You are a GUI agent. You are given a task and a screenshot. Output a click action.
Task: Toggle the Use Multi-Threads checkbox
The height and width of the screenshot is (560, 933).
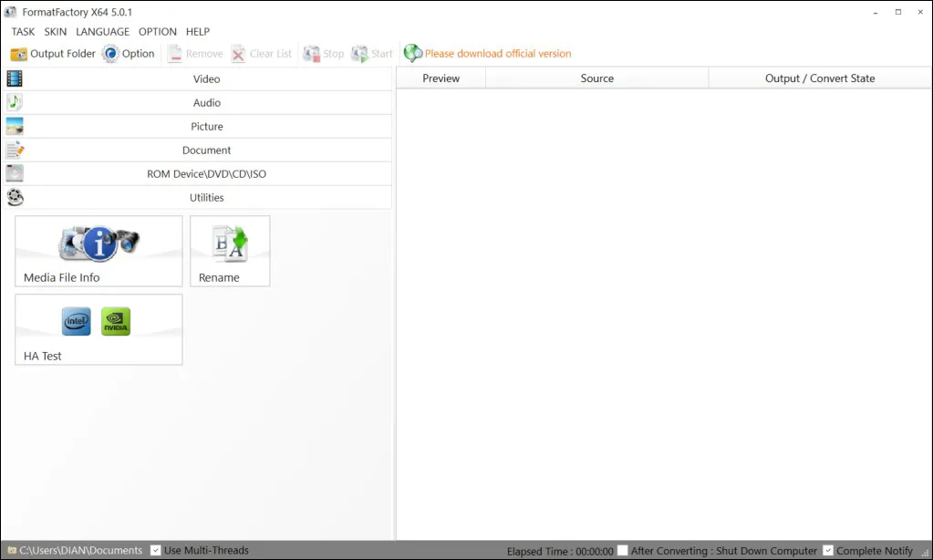coord(156,550)
